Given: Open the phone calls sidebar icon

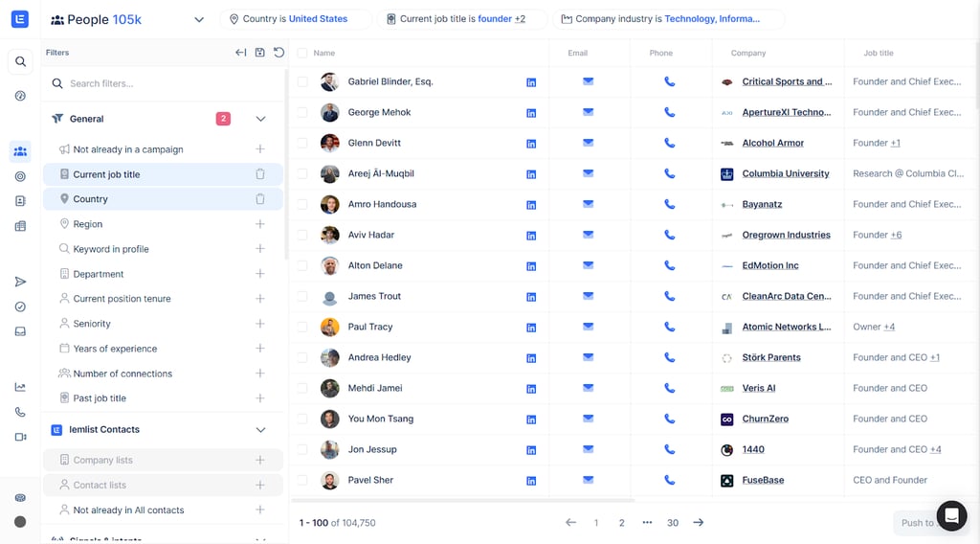Looking at the screenshot, I should (20, 412).
